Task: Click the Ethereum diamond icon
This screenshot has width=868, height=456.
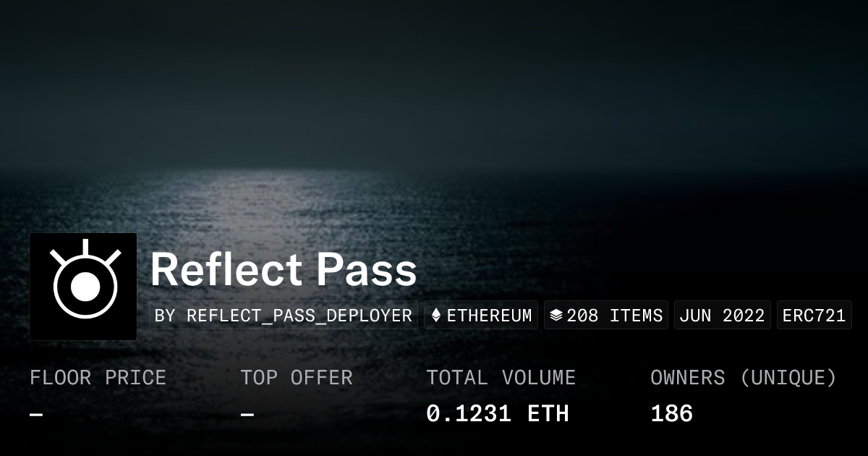Action: [436, 316]
